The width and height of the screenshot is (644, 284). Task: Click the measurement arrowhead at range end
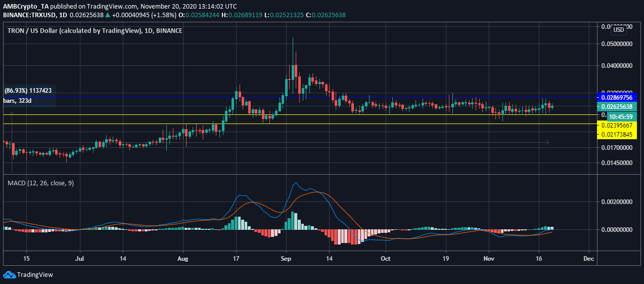point(547,143)
